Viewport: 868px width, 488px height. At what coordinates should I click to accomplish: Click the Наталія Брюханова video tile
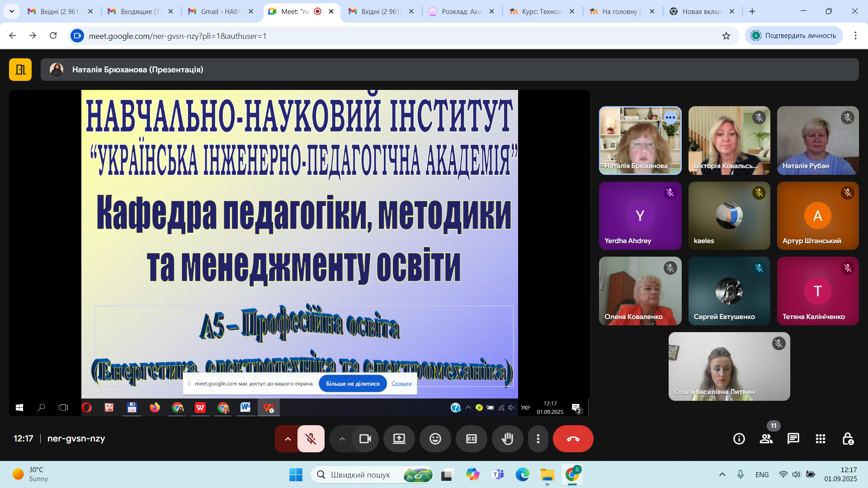[x=640, y=141]
